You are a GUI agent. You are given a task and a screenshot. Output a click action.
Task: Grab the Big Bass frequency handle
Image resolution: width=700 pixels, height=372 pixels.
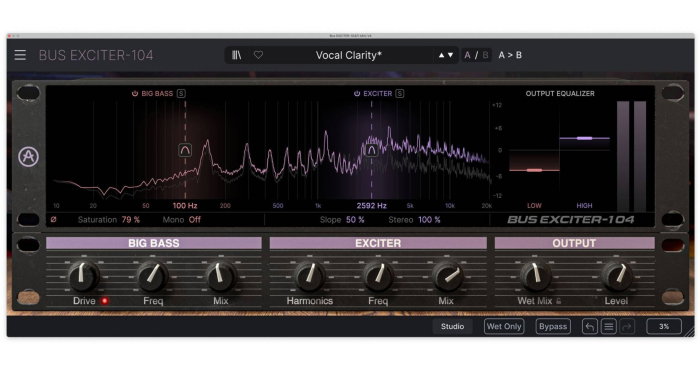[185, 150]
